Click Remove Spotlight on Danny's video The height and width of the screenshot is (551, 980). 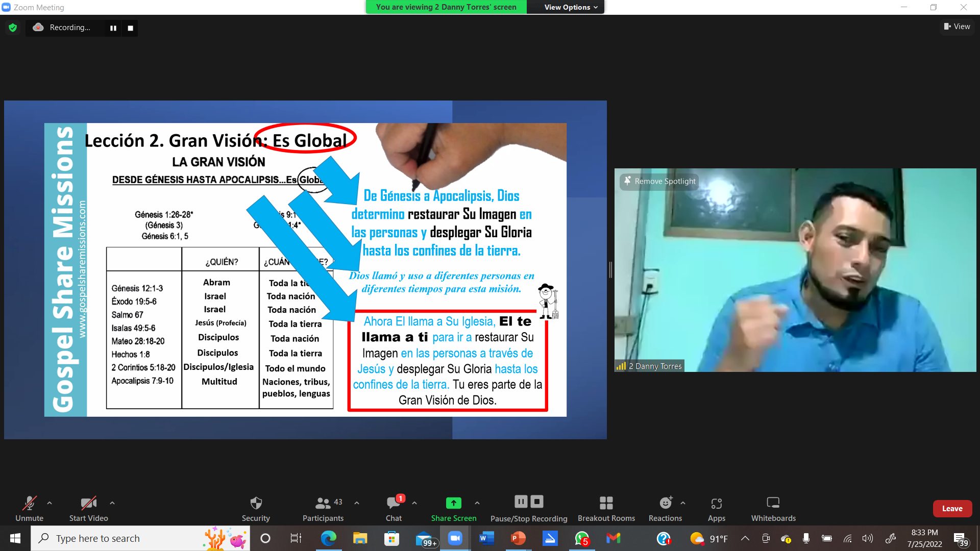tap(659, 181)
